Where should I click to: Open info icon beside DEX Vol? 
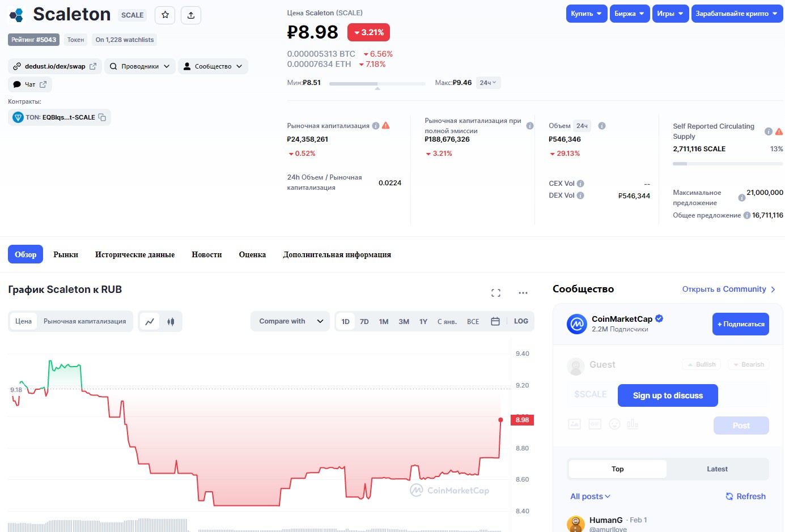[580, 195]
